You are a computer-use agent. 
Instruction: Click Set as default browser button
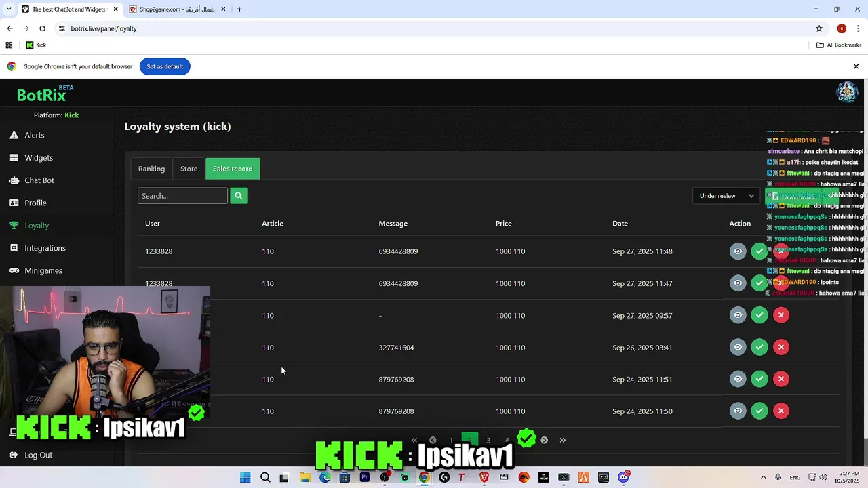click(x=165, y=66)
